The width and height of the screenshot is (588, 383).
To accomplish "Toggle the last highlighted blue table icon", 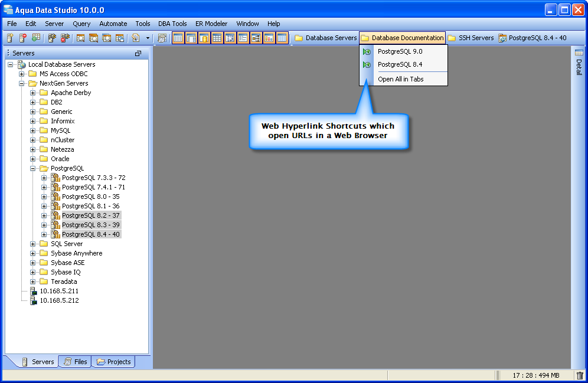I will pyautogui.click(x=282, y=38).
